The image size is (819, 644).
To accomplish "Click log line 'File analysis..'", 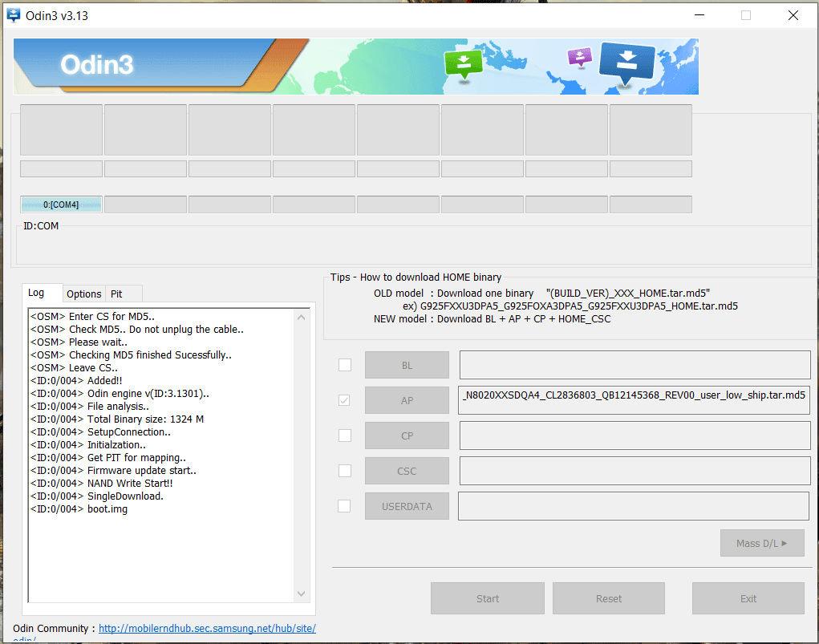I will click(x=89, y=406).
